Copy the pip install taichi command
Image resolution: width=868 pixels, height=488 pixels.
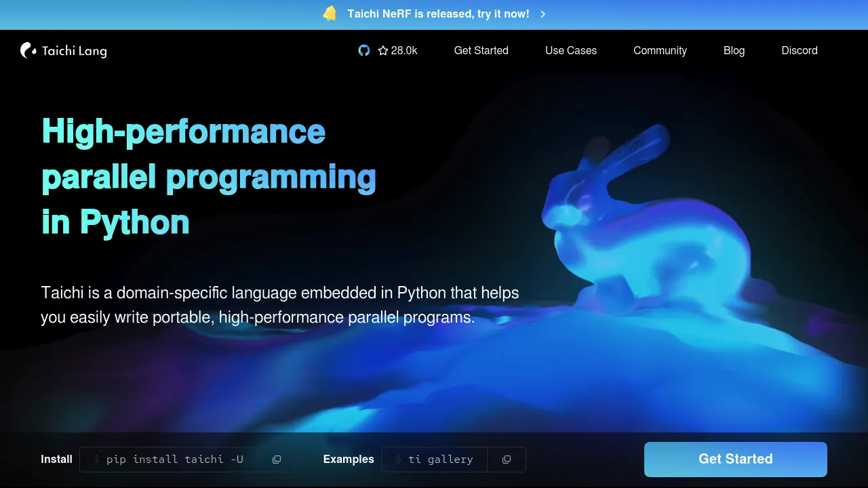coord(277,460)
